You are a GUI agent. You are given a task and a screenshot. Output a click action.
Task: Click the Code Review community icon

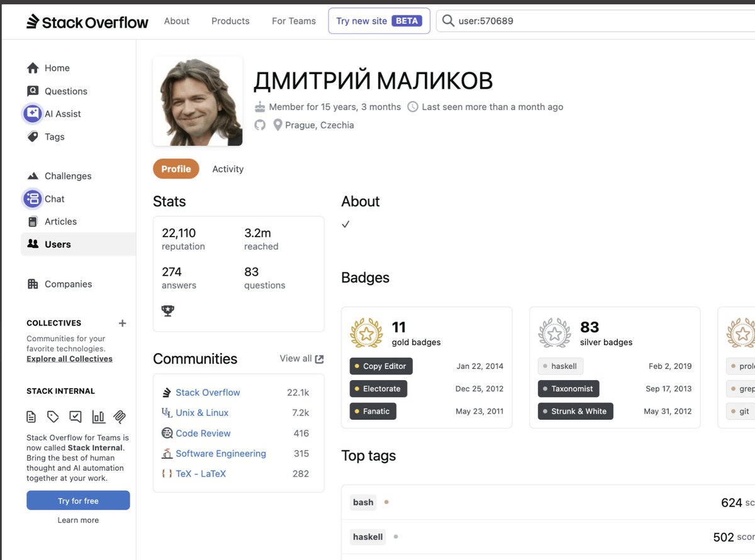coord(167,433)
